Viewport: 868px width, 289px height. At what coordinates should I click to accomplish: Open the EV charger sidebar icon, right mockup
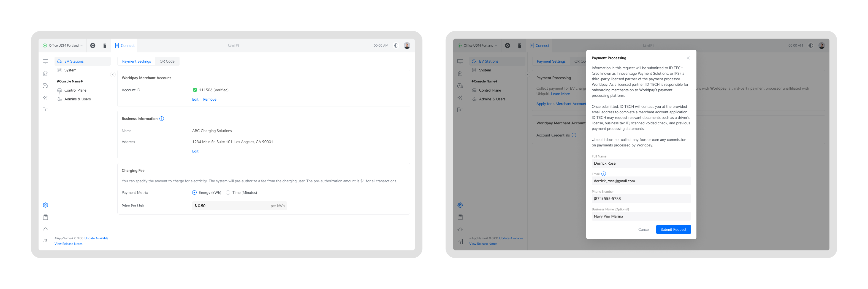[x=460, y=86]
